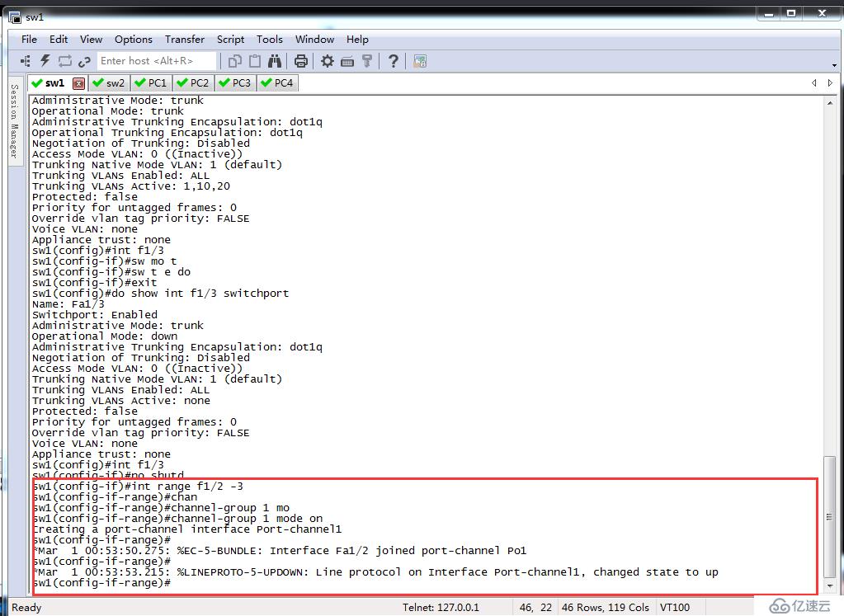Open the File menu
This screenshot has width=844, height=616.
(29, 40)
